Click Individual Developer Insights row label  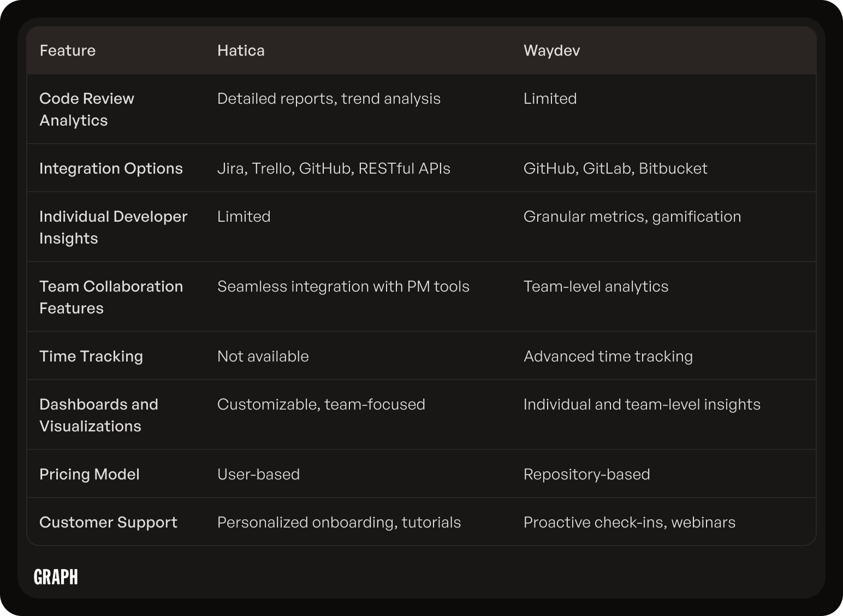click(113, 227)
